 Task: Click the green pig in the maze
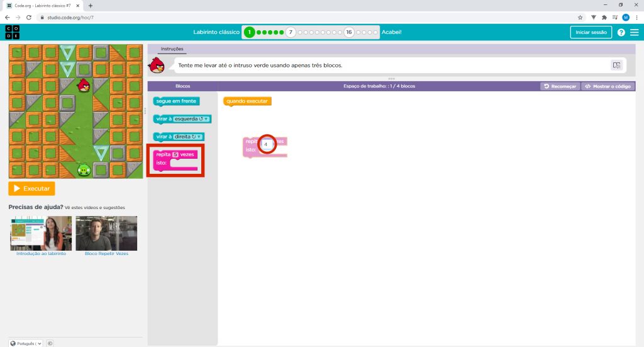[84, 169]
